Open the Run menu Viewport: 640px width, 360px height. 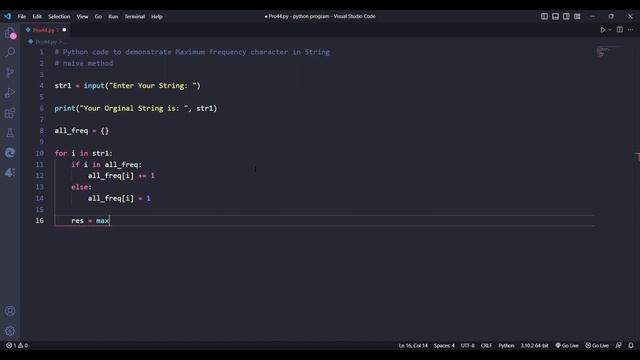pos(113,17)
